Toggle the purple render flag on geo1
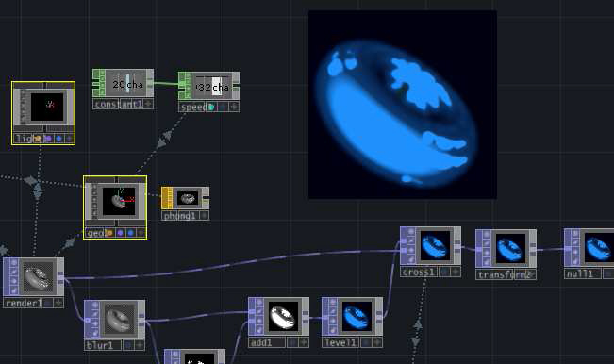The image size is (614, 364). tap(120, 233)
